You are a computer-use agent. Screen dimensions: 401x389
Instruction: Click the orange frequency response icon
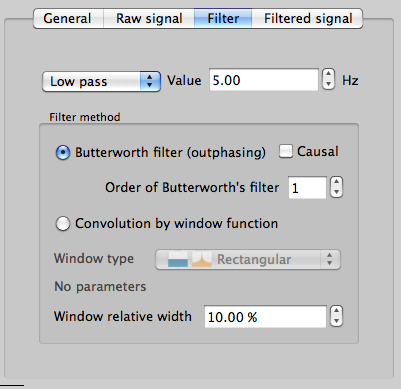click(202, 259)
